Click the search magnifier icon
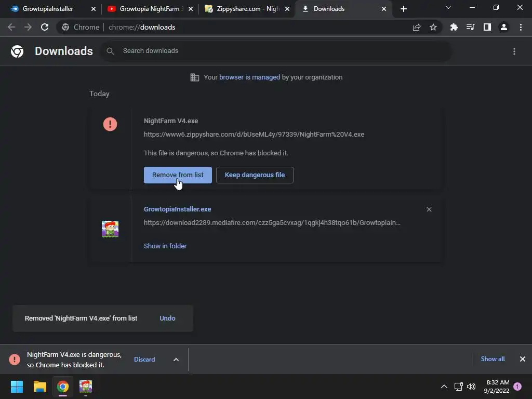The image size is (532, 399). click(110, 51)
